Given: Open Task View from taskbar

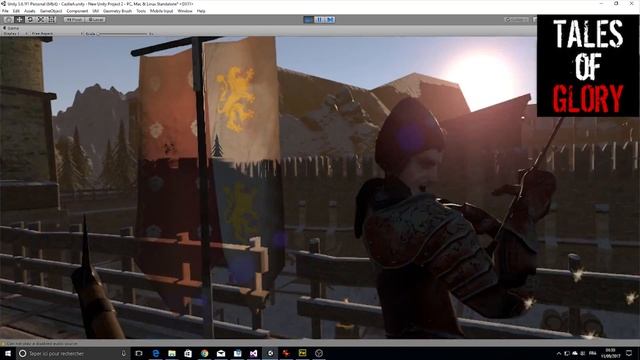Looking at the screenshot, I should pyautogui.click(x=139, y=353).
